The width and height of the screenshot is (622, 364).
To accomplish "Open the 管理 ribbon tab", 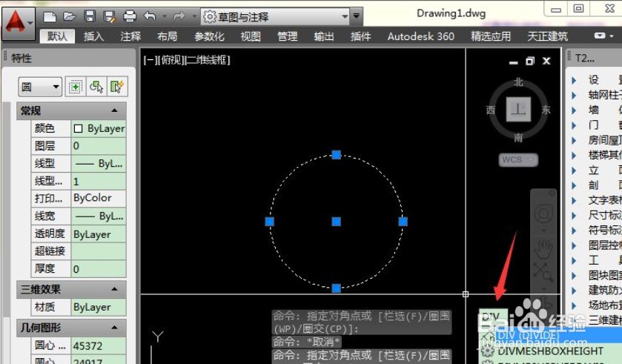I will pyautogui.click(x=287, y=36).
